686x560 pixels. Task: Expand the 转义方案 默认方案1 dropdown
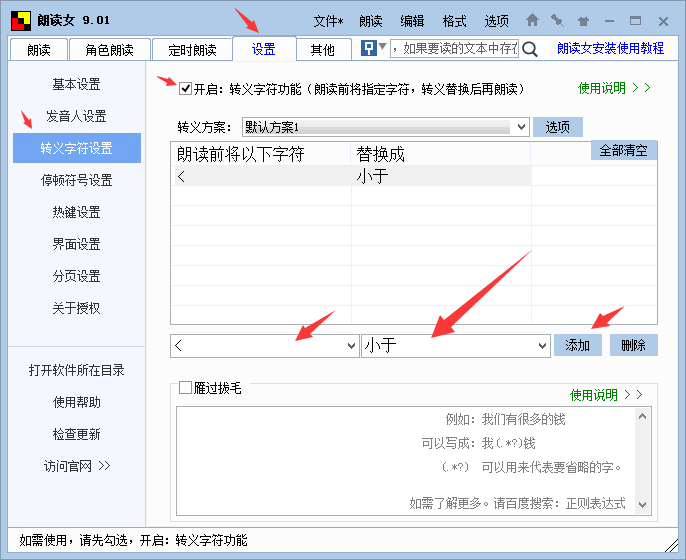521,127
